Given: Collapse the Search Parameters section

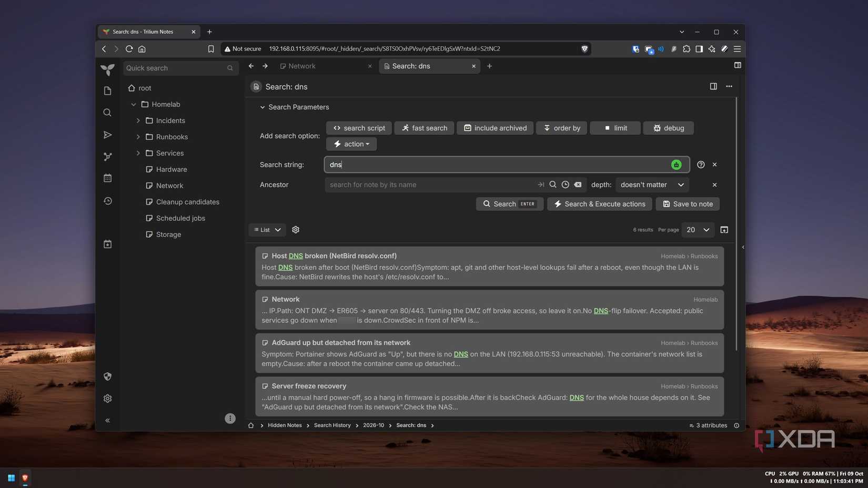Looking at the screenshot, I should (x=294, y=107).
